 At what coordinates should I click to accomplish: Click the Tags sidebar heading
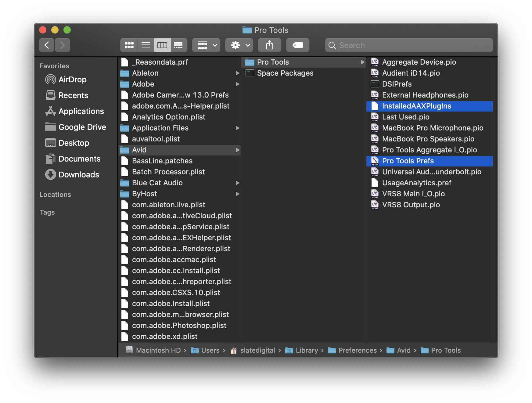[47, 212]
